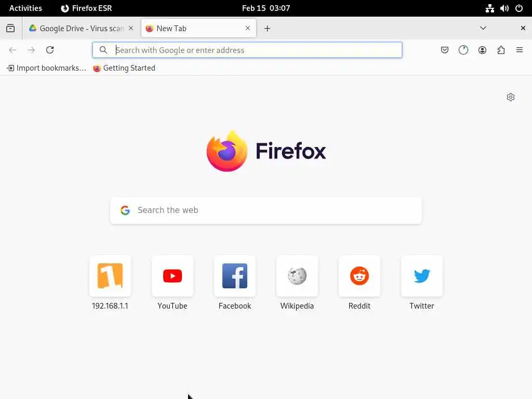This screenshot has height=399, width=532.
Task: Open the GNOME Activities overview
Action: (25, 8)
